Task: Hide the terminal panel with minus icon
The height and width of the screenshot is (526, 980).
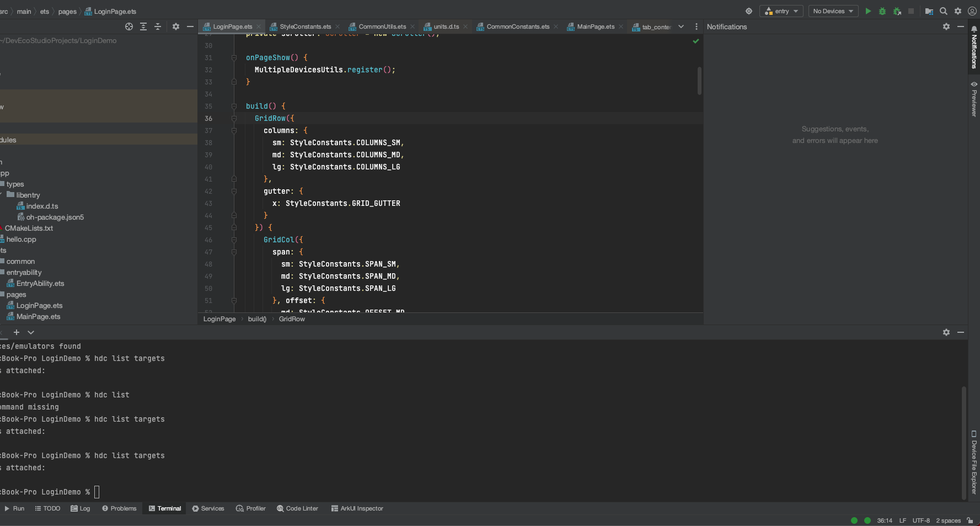Action: click(961, 332)
